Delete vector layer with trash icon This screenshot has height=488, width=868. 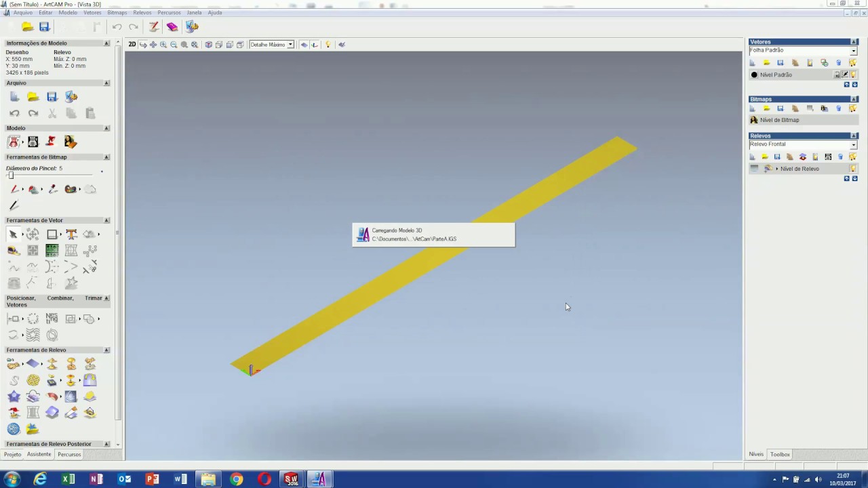click(x=839, y=62)
